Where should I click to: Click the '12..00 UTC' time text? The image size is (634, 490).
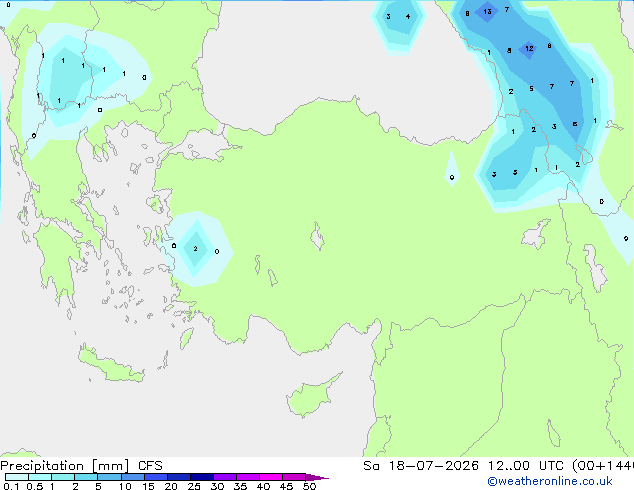[x=526, y=466]
